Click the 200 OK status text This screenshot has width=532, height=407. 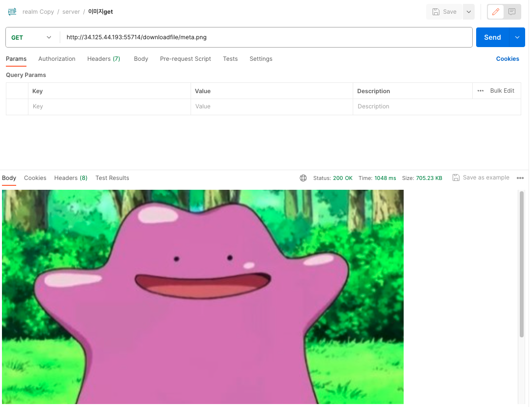click(x=343, y=178)
